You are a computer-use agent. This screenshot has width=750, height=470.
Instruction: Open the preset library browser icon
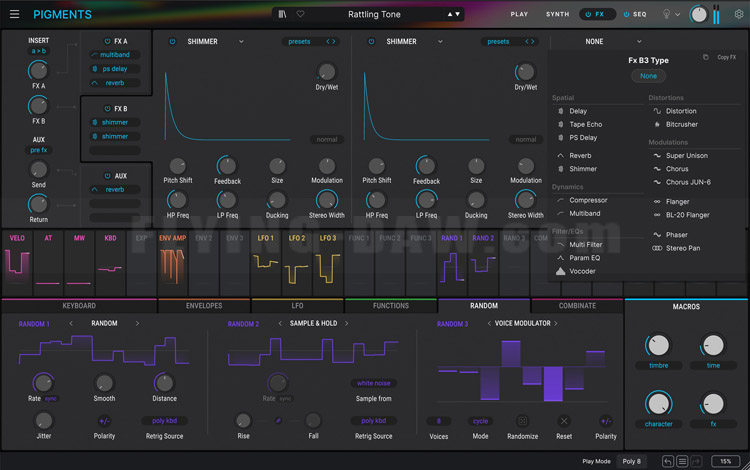[x=282, y=14]
